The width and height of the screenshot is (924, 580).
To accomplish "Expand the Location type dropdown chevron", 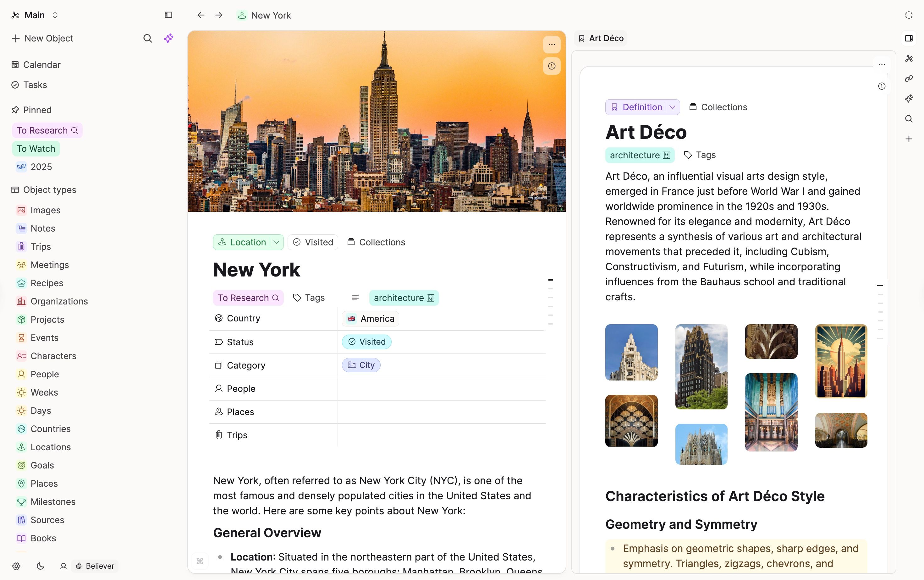I will [x=276, y=242].
